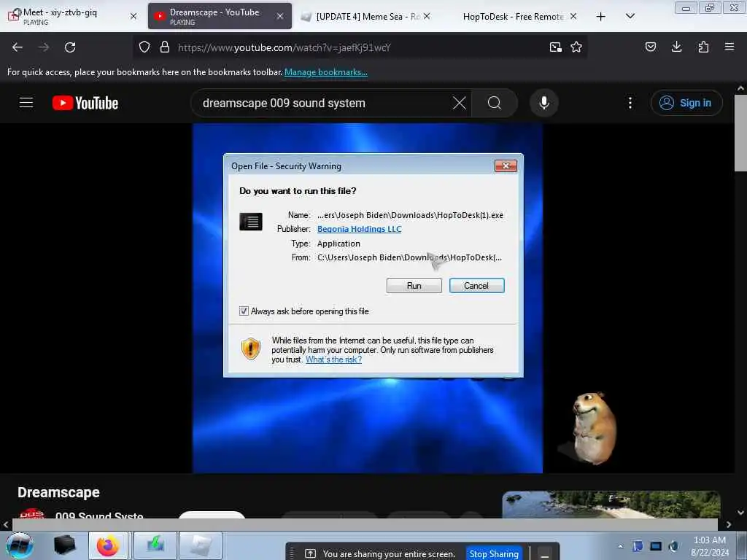747x560 pixels.
Task: Switch to Dreamscape - YouTube tab
Action: click(x=220, y=16)
